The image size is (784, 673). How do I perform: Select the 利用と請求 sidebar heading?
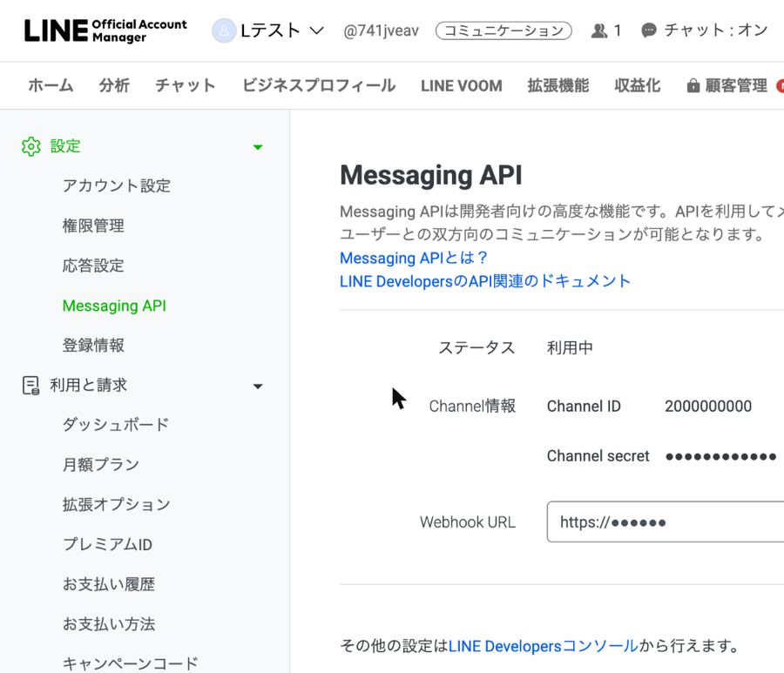click(x=89, y=385)
